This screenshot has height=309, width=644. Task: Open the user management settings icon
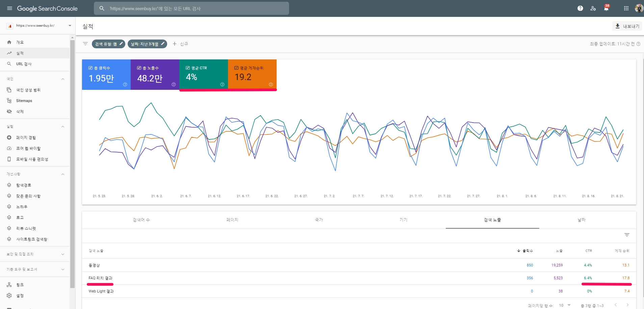click(x=593, y=8)
